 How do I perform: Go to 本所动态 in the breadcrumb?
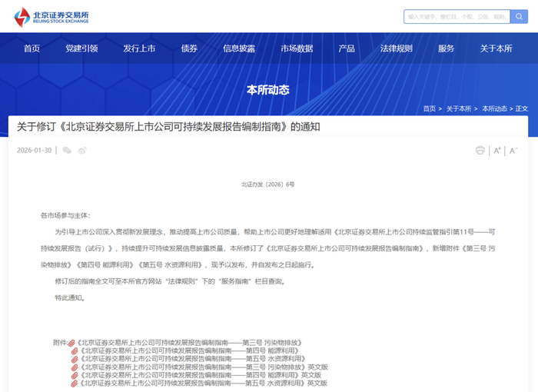coord(494,109)
